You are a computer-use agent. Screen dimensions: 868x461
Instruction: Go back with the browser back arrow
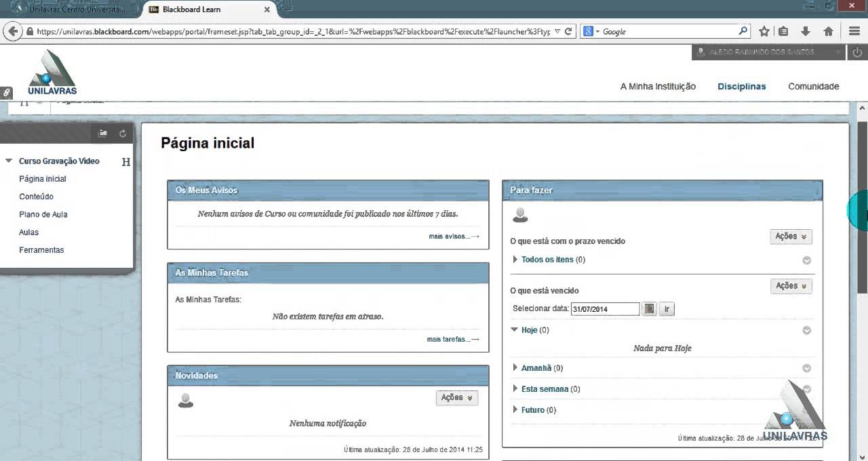(x=12, y=31)
